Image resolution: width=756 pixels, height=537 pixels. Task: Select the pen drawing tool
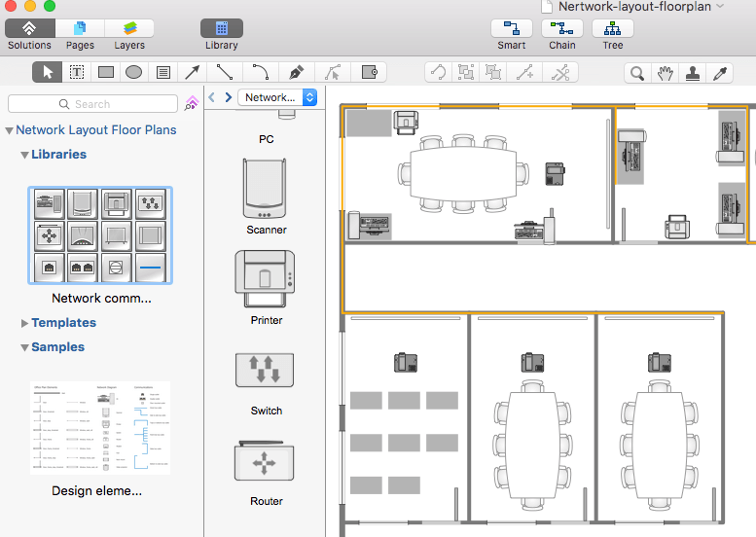296,72
